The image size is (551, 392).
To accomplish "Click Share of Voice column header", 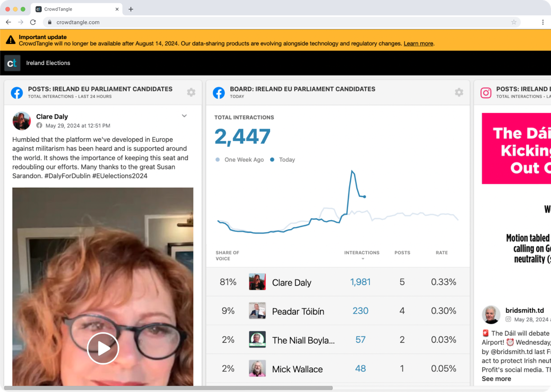I will [x=227, y=256].
